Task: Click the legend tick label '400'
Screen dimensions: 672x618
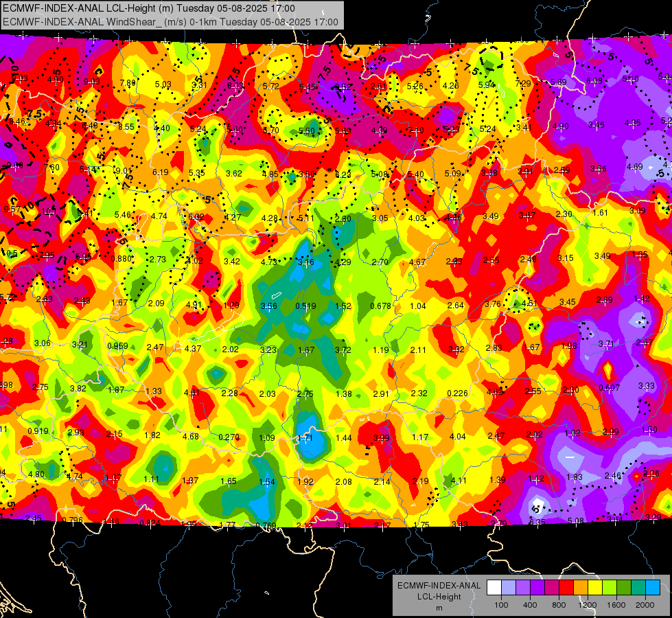Action: coord(530,605)
